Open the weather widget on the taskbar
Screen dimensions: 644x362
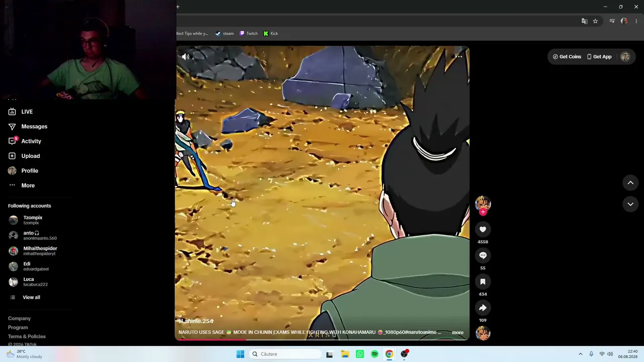click(24, 354)
